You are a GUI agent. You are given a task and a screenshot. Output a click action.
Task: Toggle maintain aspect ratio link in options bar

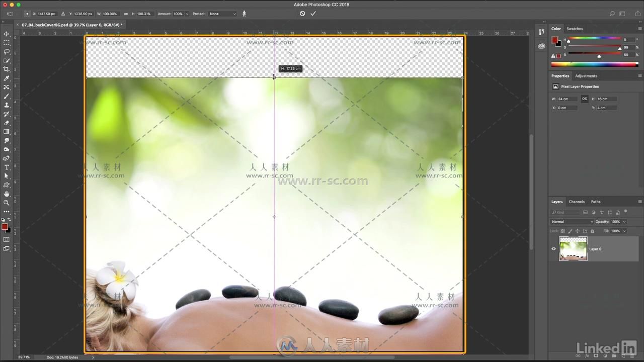[126, 14]
